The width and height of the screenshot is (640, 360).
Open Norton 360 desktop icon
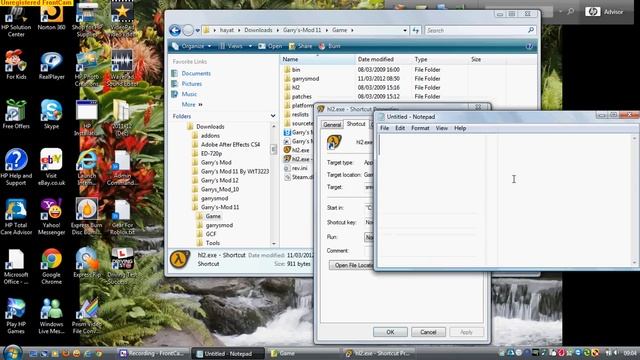(51, 16)
